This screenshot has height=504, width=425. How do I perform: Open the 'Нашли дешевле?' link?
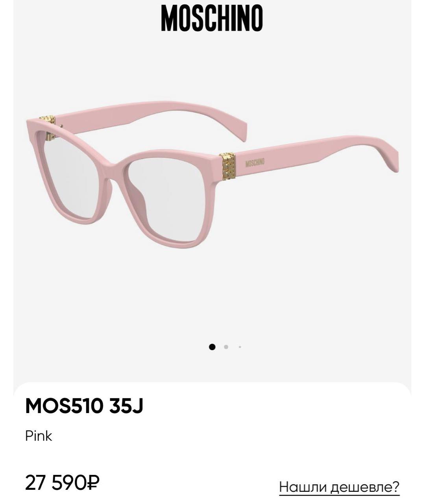339,487
